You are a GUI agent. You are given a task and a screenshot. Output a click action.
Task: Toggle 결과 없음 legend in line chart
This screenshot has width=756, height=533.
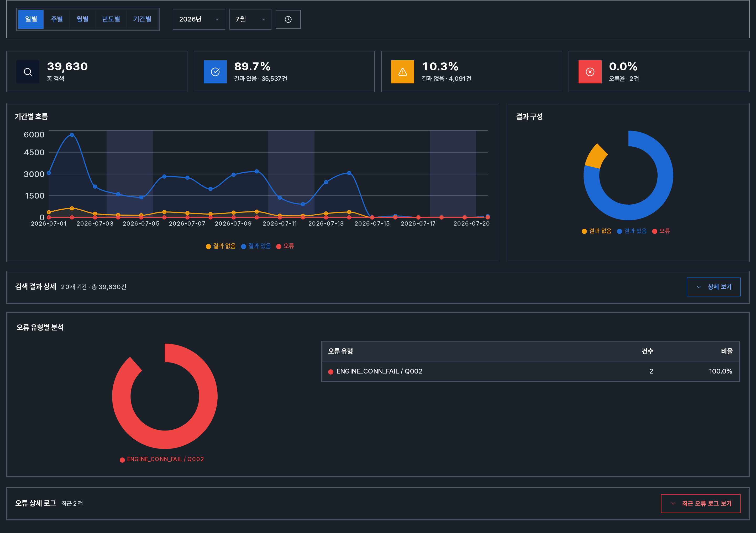coord(220,246)
